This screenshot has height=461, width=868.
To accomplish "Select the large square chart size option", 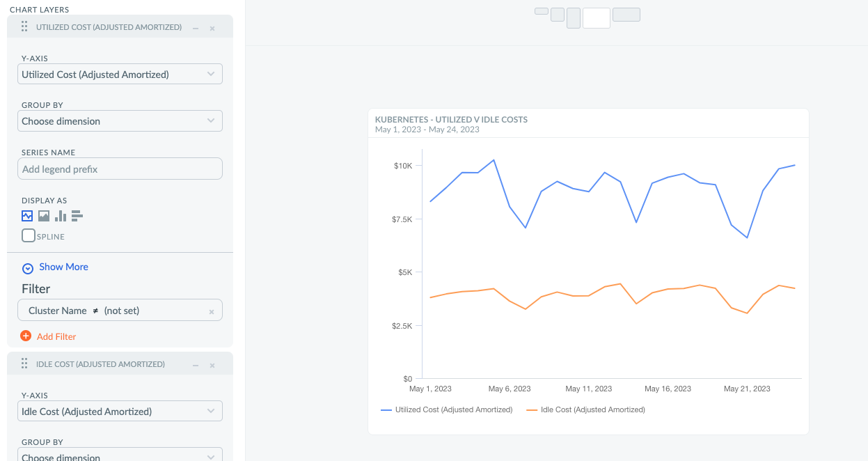I will 597,18.
